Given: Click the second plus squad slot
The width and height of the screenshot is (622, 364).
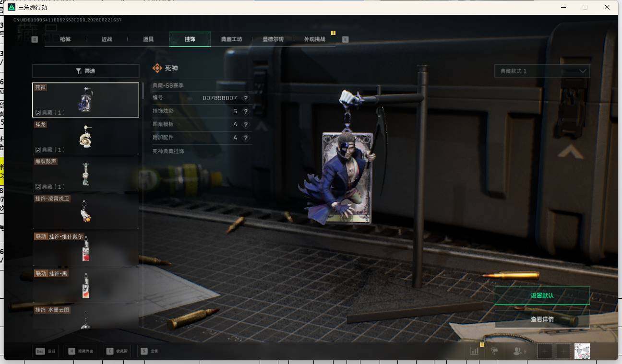Looking at the screenshot, I should tap(563, 351).
